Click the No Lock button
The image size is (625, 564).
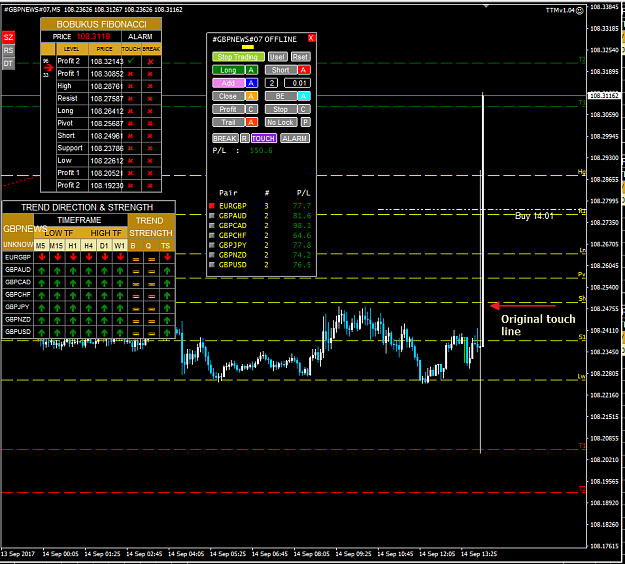coord(281,122)
